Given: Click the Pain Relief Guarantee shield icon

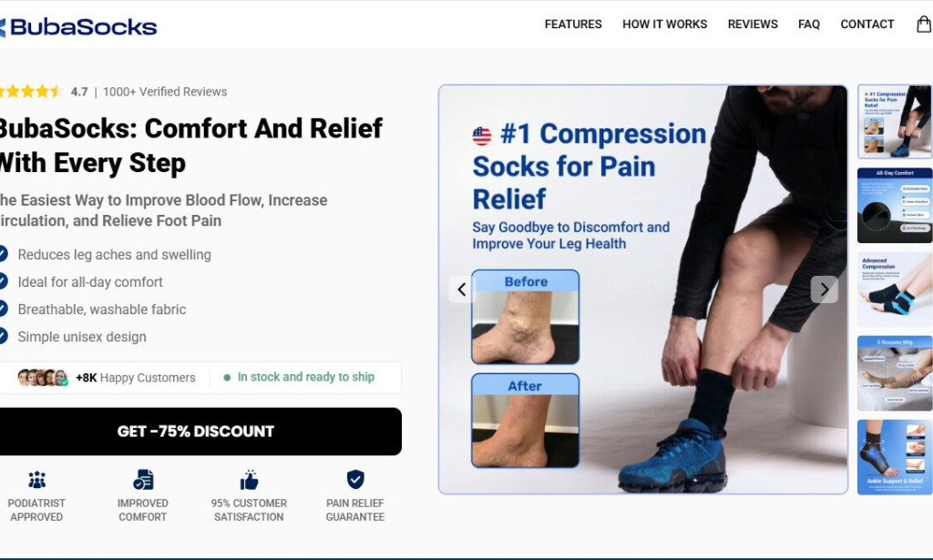Looking at the screenshot, I should [355, 479].
